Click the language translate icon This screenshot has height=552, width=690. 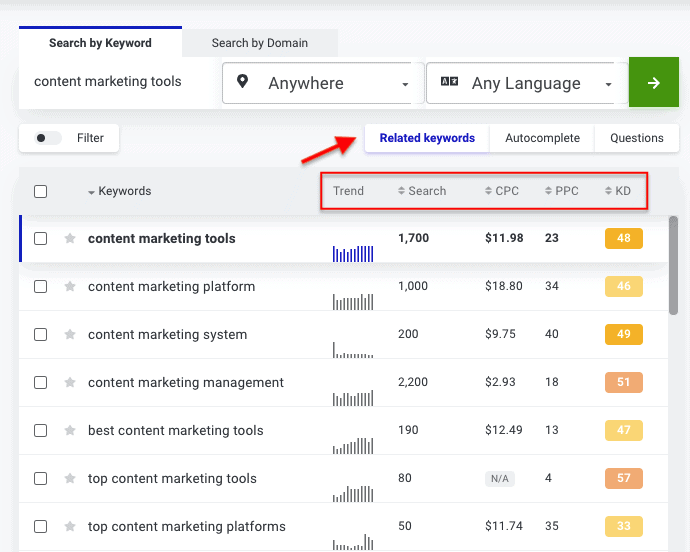click(449, 83)
